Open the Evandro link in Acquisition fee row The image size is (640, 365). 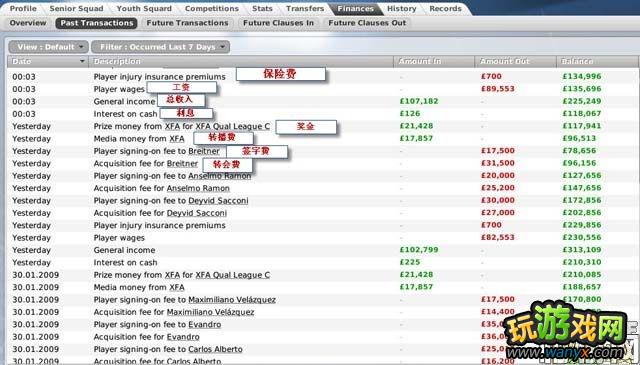(183, 337)
